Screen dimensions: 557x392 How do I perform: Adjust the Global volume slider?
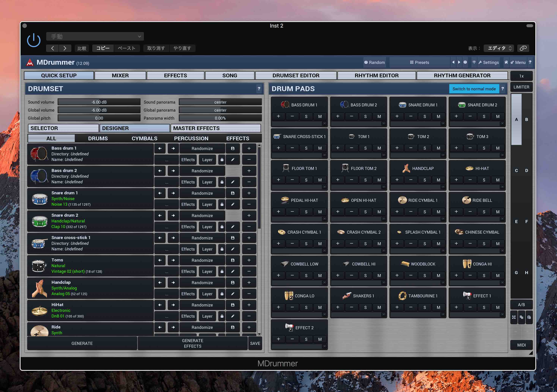99,110
